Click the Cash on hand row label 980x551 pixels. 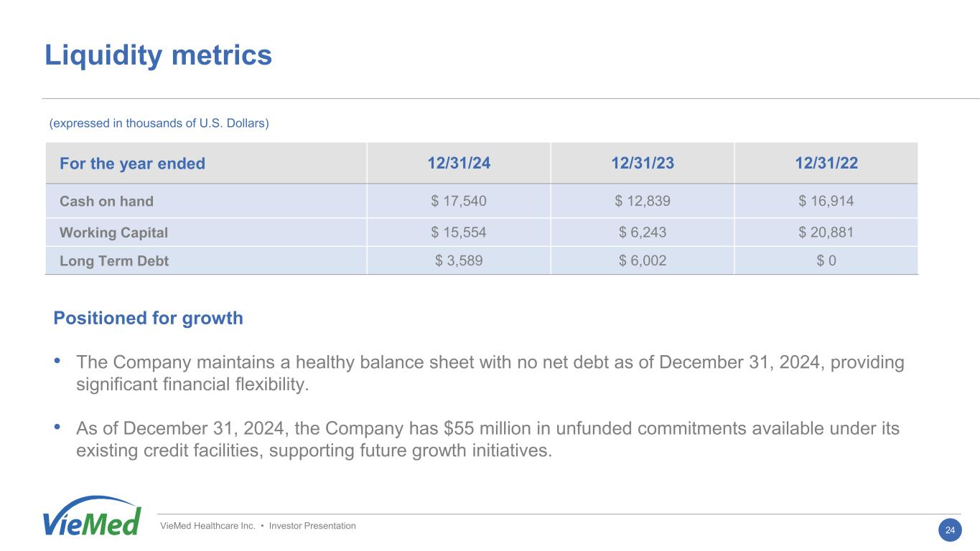106,202
